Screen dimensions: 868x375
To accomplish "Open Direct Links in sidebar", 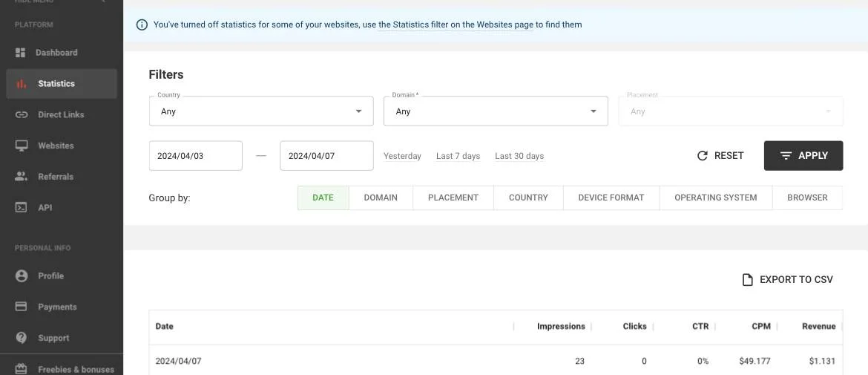I will pyautogui.click(x=62, y=114).
